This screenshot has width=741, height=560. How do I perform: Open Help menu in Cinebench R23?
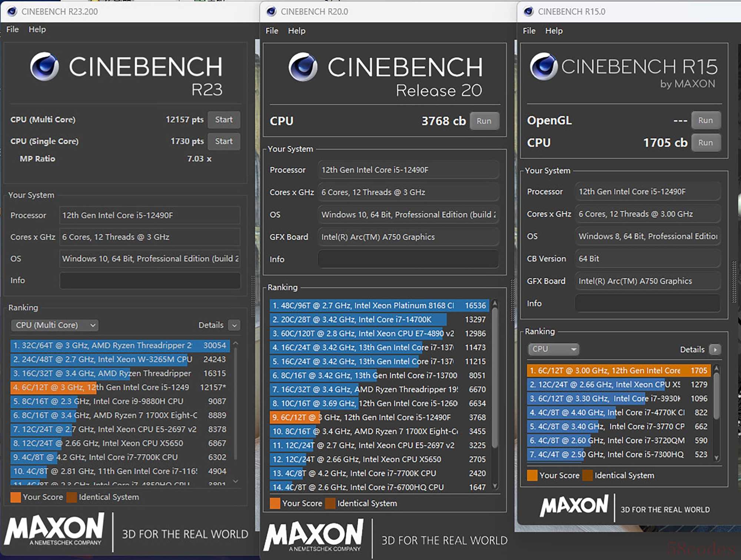point(37,29)
